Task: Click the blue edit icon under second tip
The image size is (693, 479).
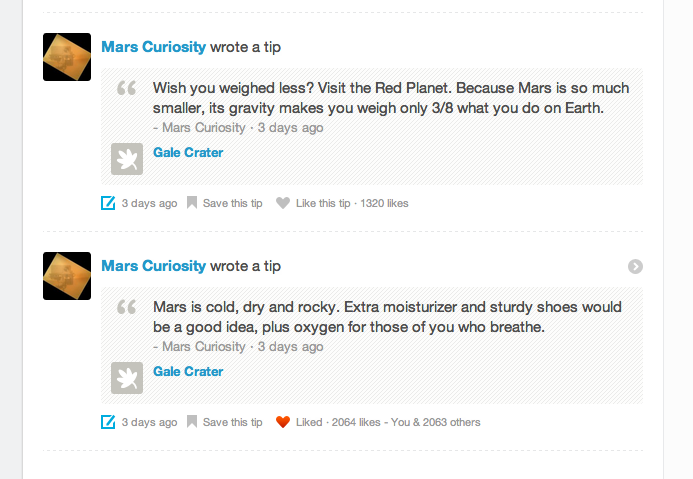Action: [108, 422]
